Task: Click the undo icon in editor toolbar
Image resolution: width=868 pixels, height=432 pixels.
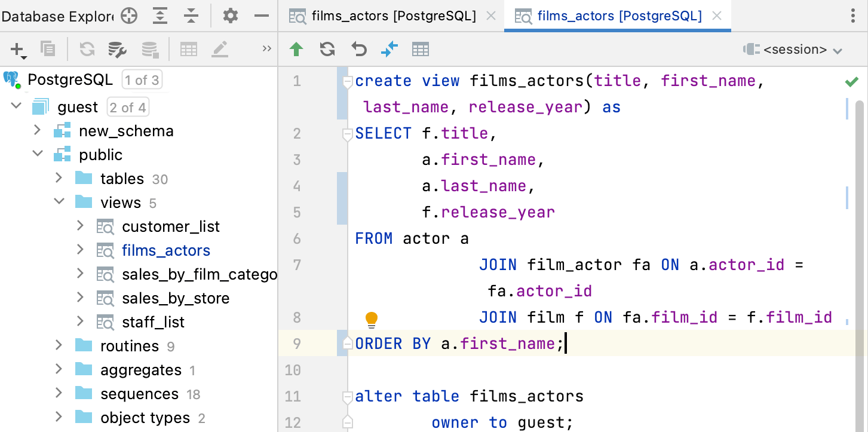Action: click(358, 49)
